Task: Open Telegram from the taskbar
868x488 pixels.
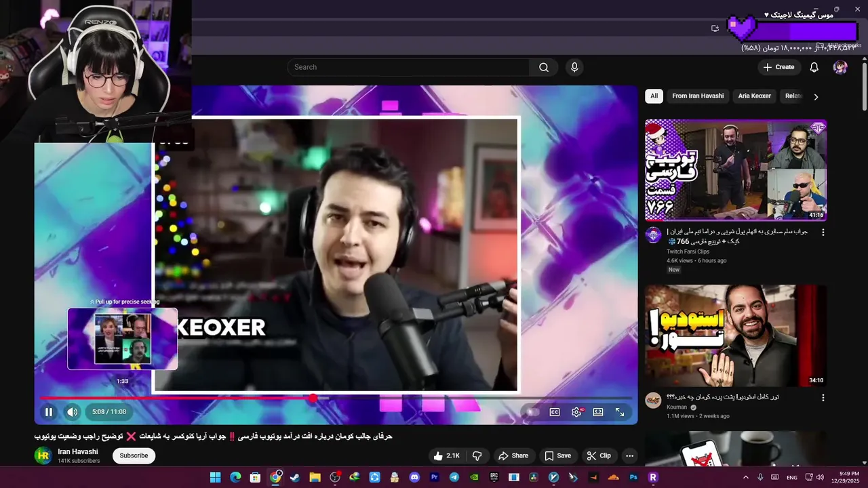Action: 454,477
